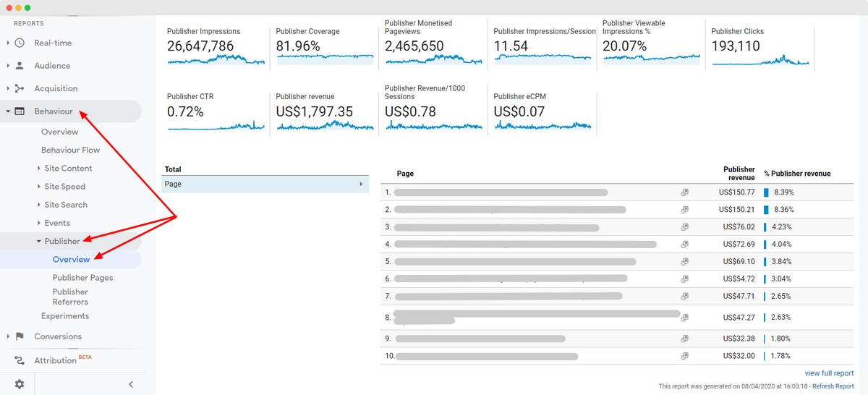The width and height of the screenshot is (868, 395).
Task: Open row 5 page link icon
Action: (x=684, y=262)
